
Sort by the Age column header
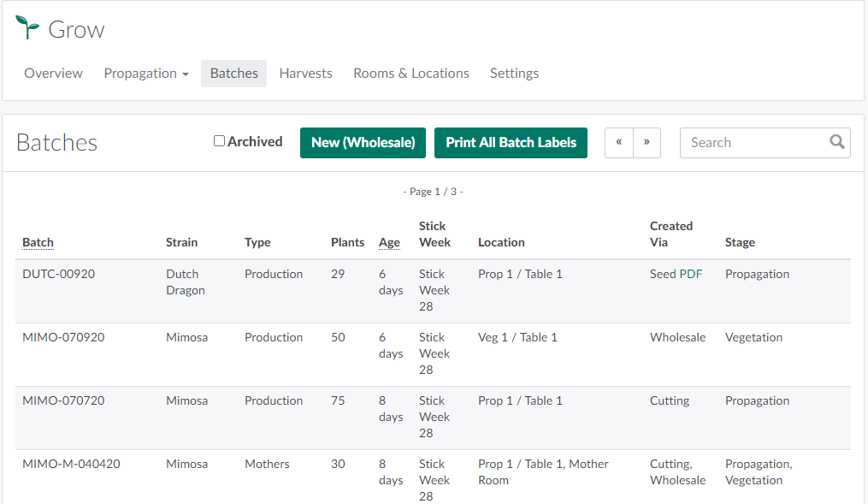click(x=389, y=242)
